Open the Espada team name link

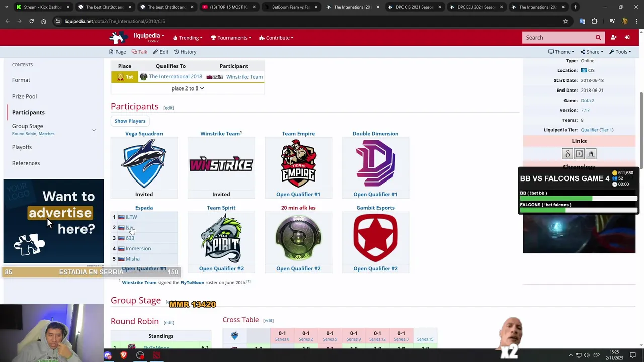point(144,208)
